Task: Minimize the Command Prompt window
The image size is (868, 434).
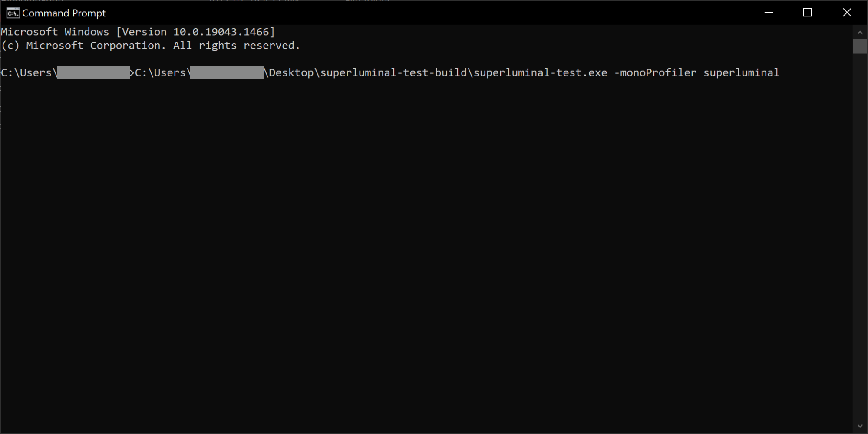Action: tap(769, 13)
